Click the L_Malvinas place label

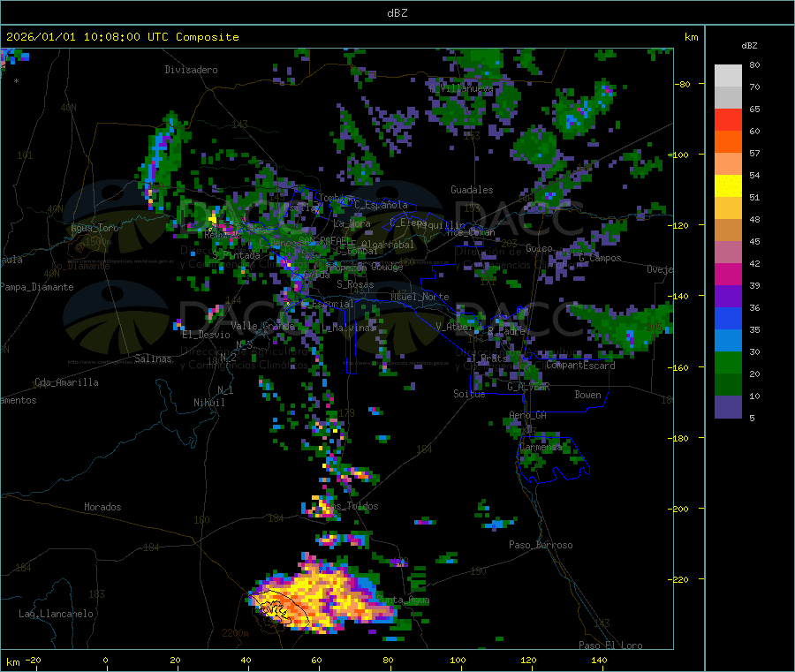(x=348, y=328)
